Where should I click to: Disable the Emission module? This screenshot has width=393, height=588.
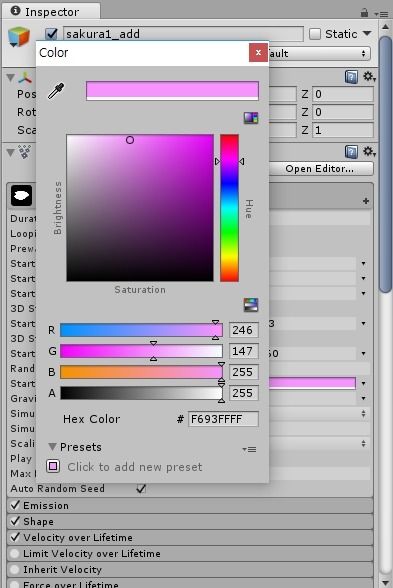[15, 505]
